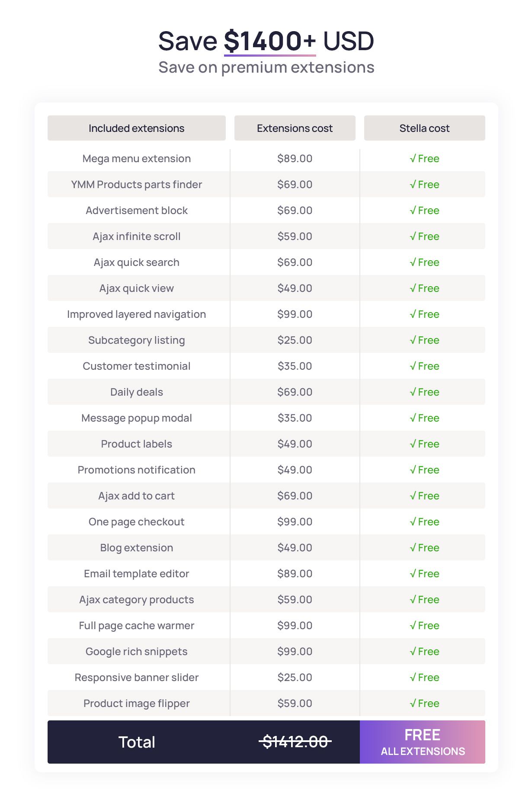The width and height of the screenshot is (532, 806).
Task: Click the Free checkmark for Ajax quick search
Action: tap(424, 262)
